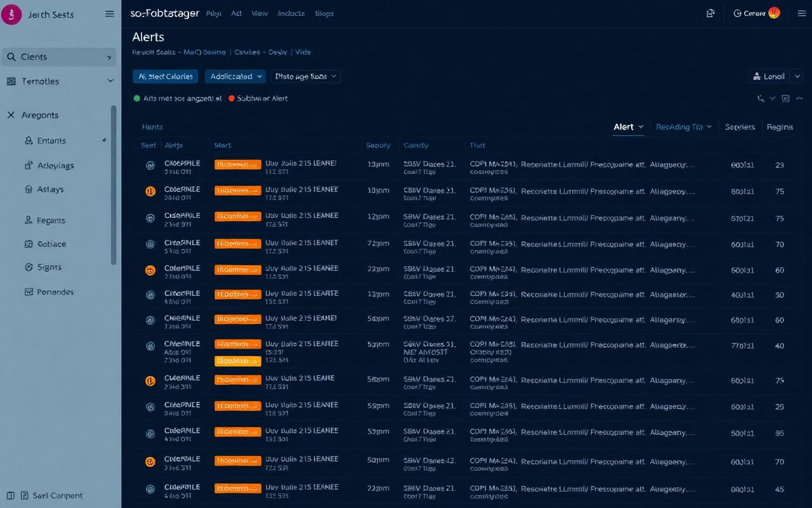812x508 pixels.
Task: Select the Blops menu item
Action: [324, 13]
